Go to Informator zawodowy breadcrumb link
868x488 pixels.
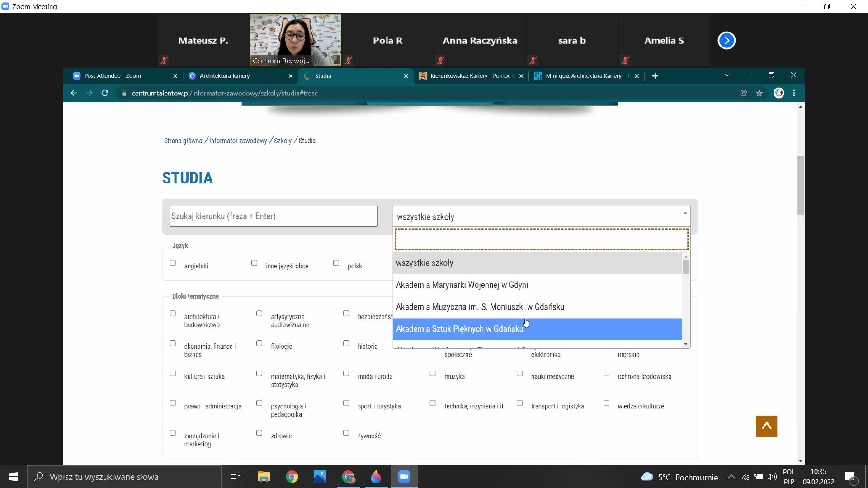coord(238,141)
